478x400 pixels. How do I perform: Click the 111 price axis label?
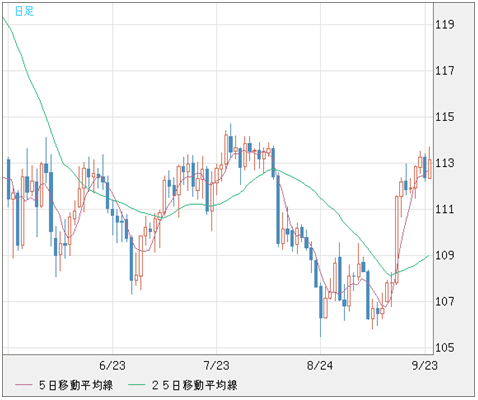445,209
